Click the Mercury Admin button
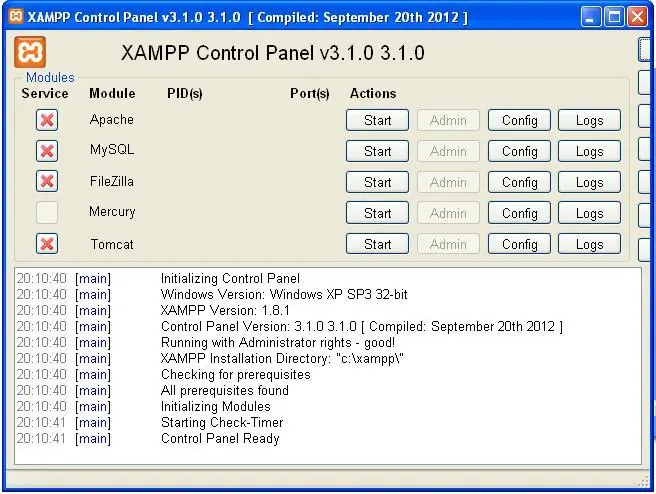This screenshot has width=656, height=494. coord(448,213)
